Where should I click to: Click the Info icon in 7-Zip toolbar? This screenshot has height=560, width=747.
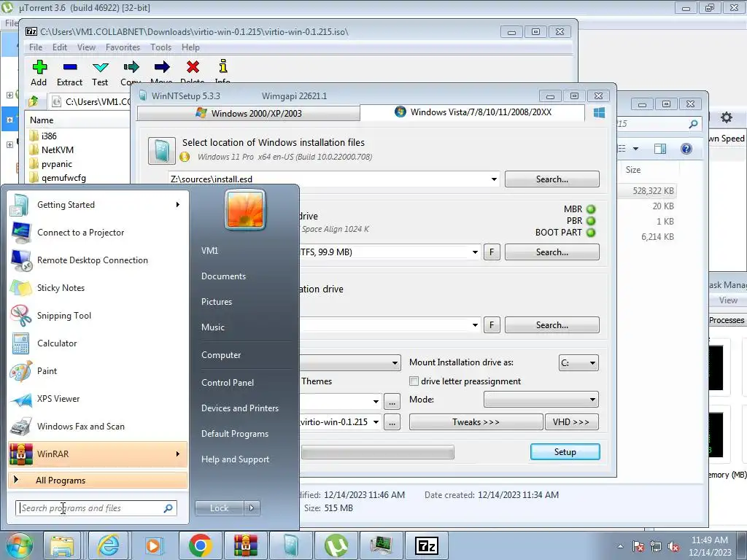coord(223,66)
